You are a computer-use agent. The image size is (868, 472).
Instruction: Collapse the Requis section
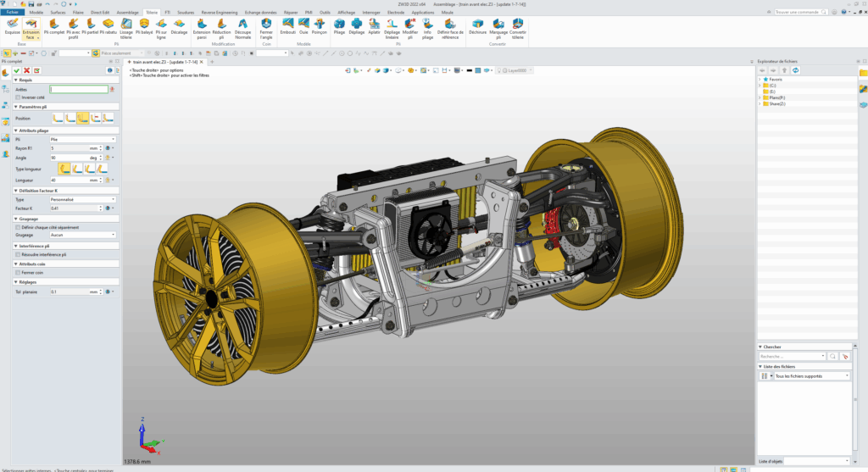click(16, 81)
